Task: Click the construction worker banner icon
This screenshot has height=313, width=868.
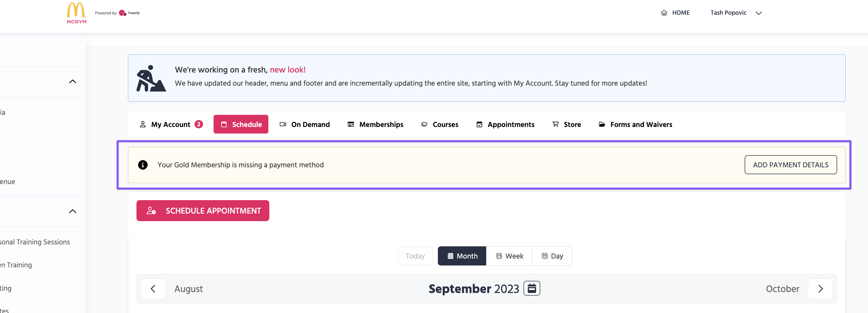Action: tap(151, 78)
